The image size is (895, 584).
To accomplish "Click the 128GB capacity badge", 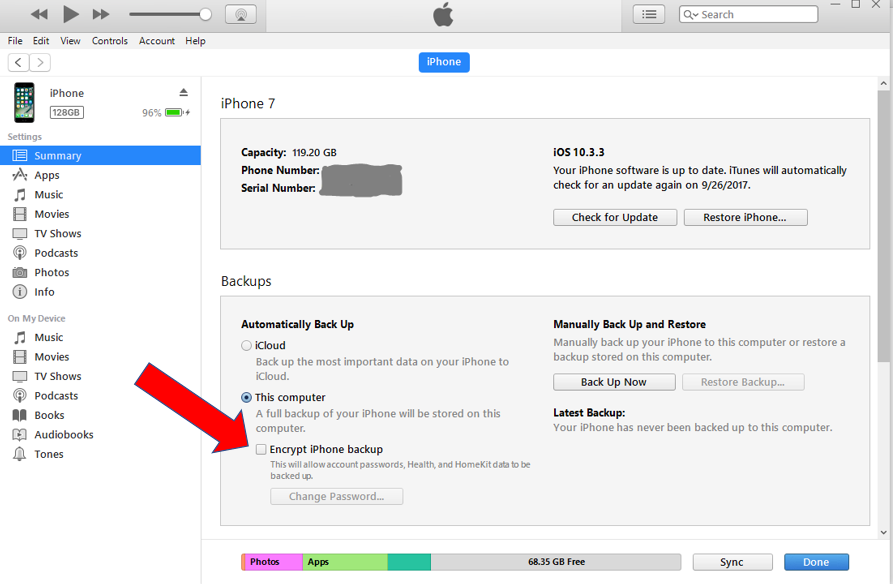I will [x=66, y=112].
